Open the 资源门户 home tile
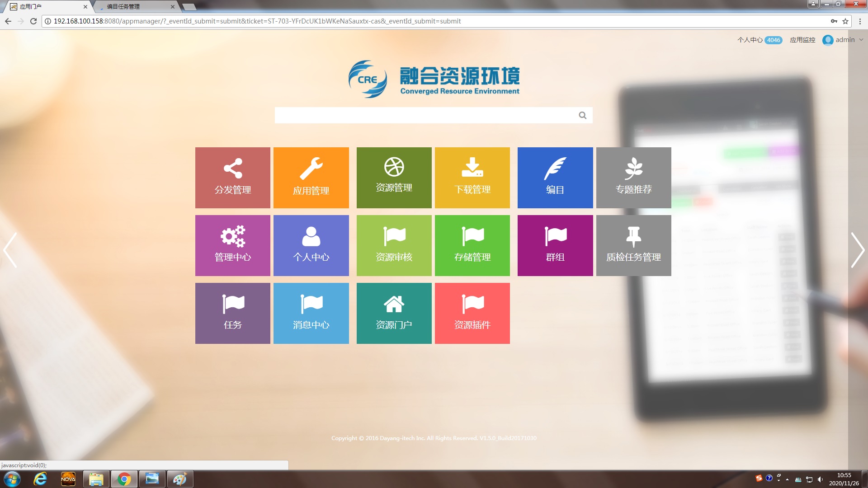 pyautogui.click(x=394, y=313)
